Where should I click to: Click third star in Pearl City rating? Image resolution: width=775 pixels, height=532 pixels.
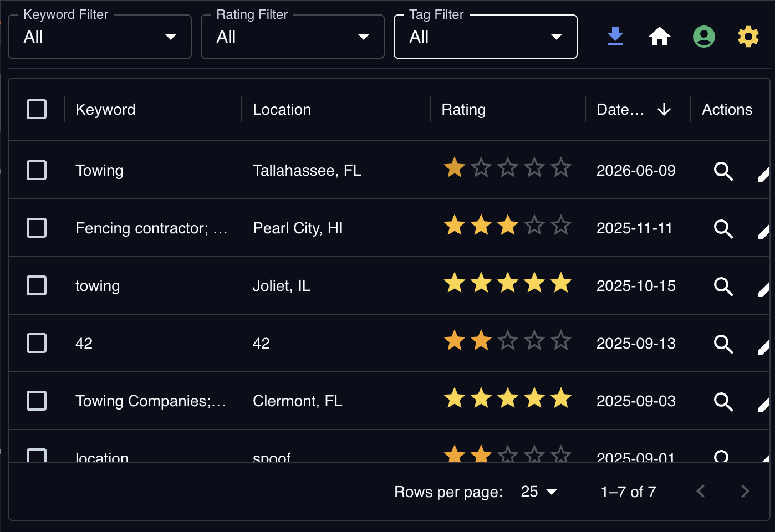click(508, 225)
